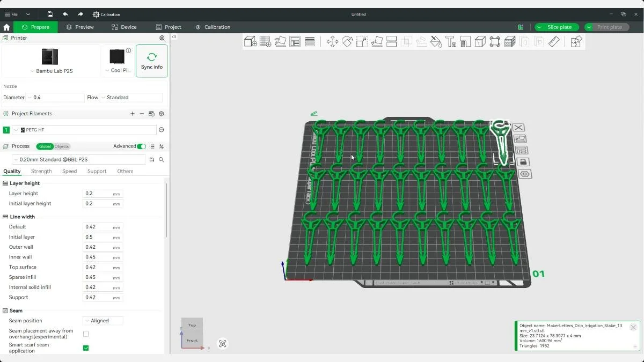Click the Home icon tab
Screen dimensions: 644x362
(6, 27)
